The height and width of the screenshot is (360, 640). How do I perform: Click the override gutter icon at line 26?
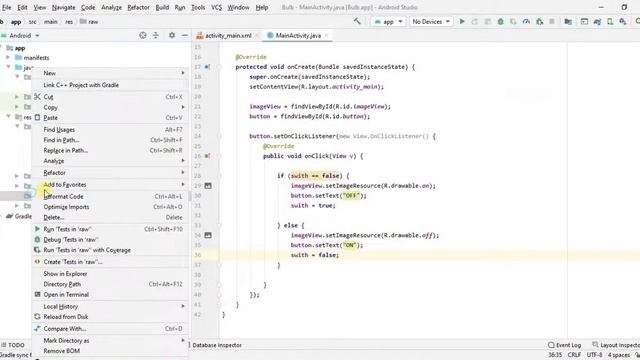[207, 156]
